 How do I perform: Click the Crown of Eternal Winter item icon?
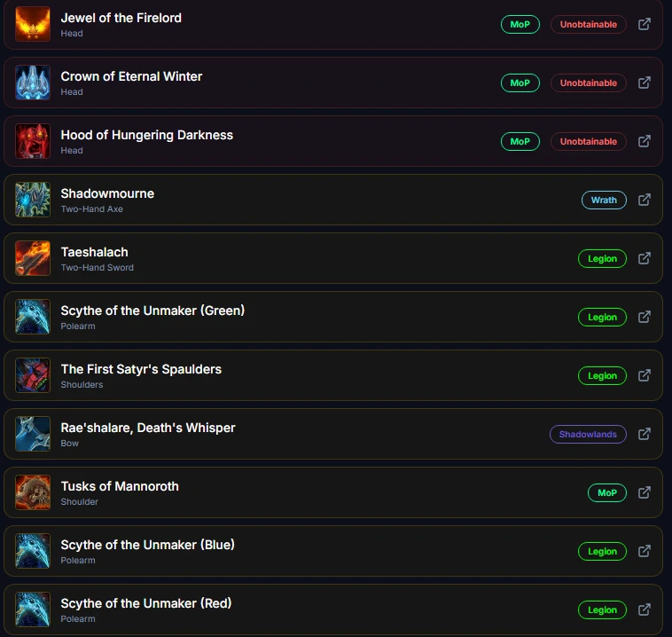point(33,83)
